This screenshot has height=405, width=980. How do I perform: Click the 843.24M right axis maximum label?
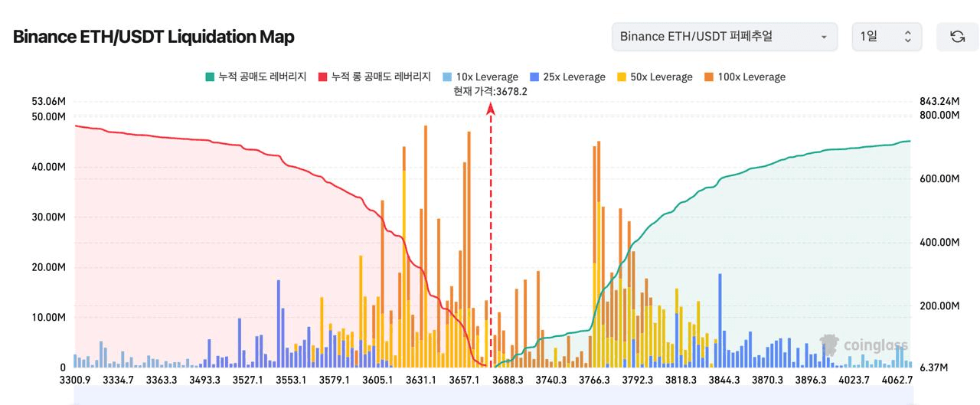click(x=939, y=101)
